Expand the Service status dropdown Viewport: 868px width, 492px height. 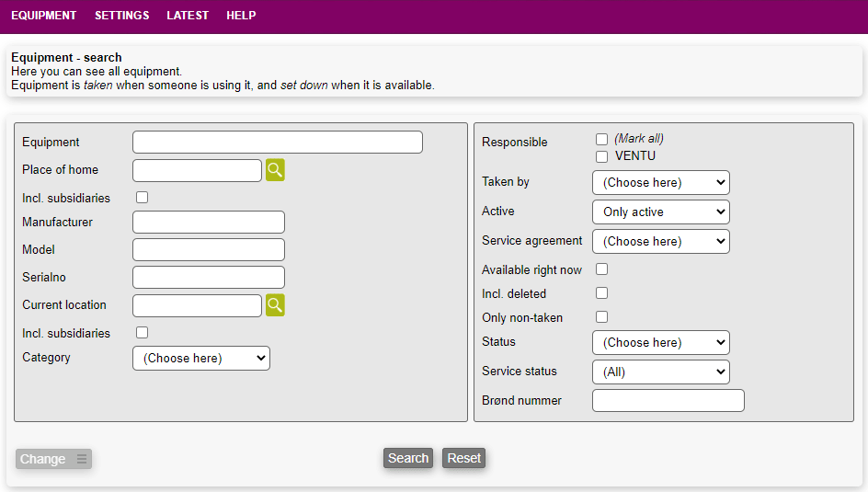pyautogui.click(x=660, y=372)
